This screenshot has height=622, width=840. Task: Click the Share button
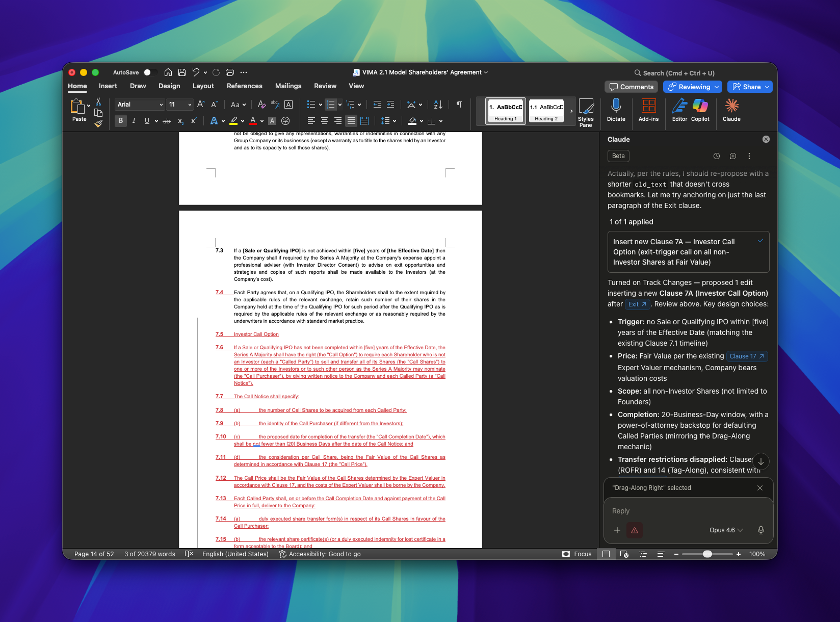(749, 87)
